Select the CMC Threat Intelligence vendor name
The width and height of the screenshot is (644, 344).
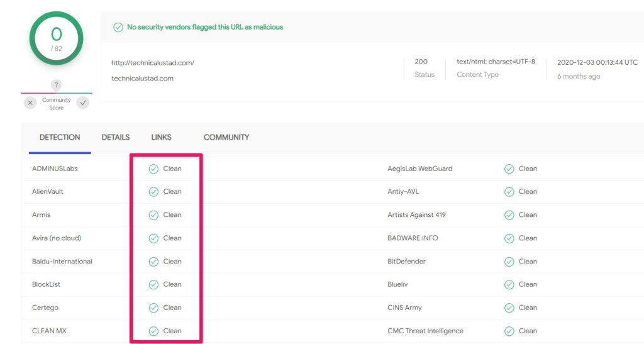click(x=426, y=331)
